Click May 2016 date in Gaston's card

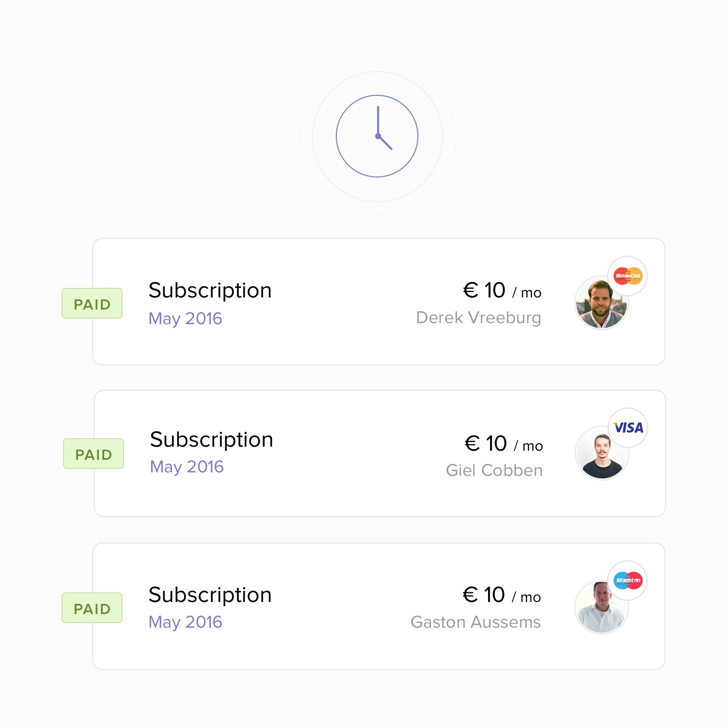pos(185,622)
